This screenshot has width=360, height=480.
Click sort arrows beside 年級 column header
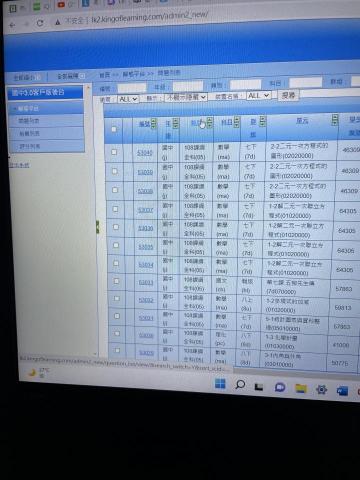point(176,123)
